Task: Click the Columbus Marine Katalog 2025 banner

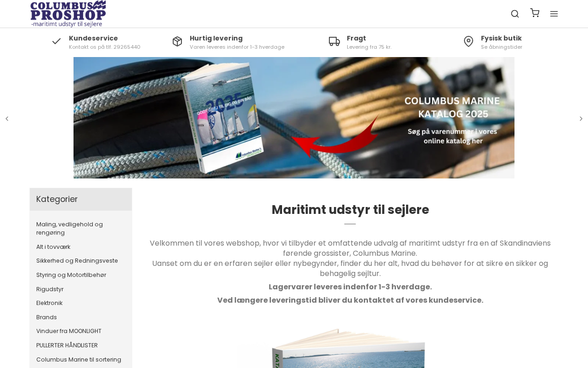Action: pyautogui.click(x=294, y=118)
